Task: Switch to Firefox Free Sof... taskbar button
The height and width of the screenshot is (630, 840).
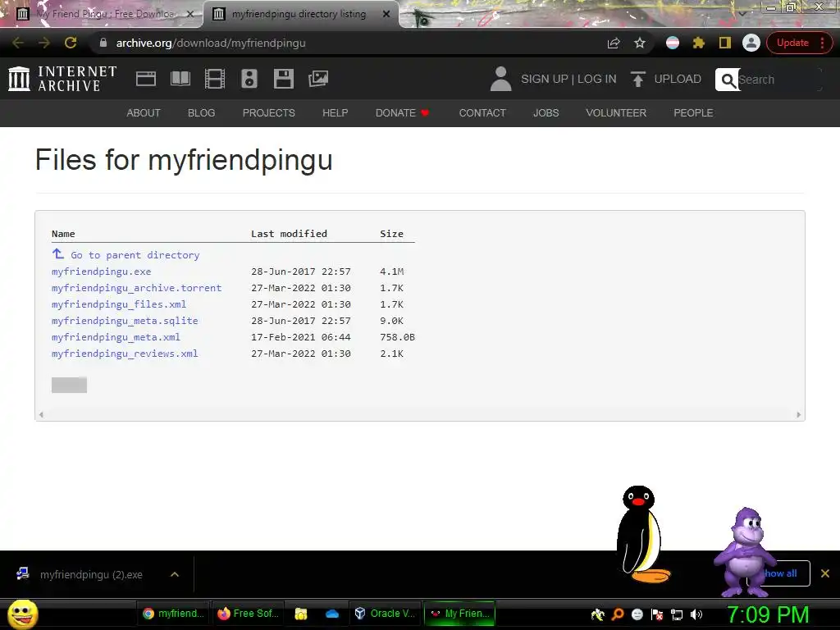Action: coord(248,614)
